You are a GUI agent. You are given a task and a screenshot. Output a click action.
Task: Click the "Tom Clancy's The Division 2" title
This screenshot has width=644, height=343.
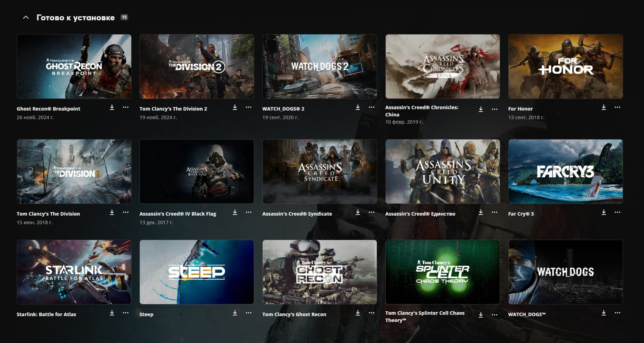tap(173, 109)
